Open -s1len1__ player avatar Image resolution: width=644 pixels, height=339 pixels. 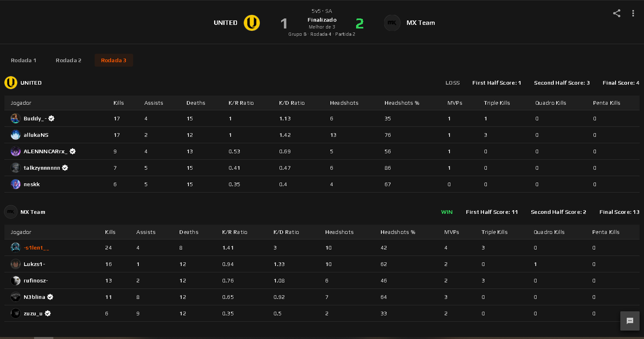[16, 248]
